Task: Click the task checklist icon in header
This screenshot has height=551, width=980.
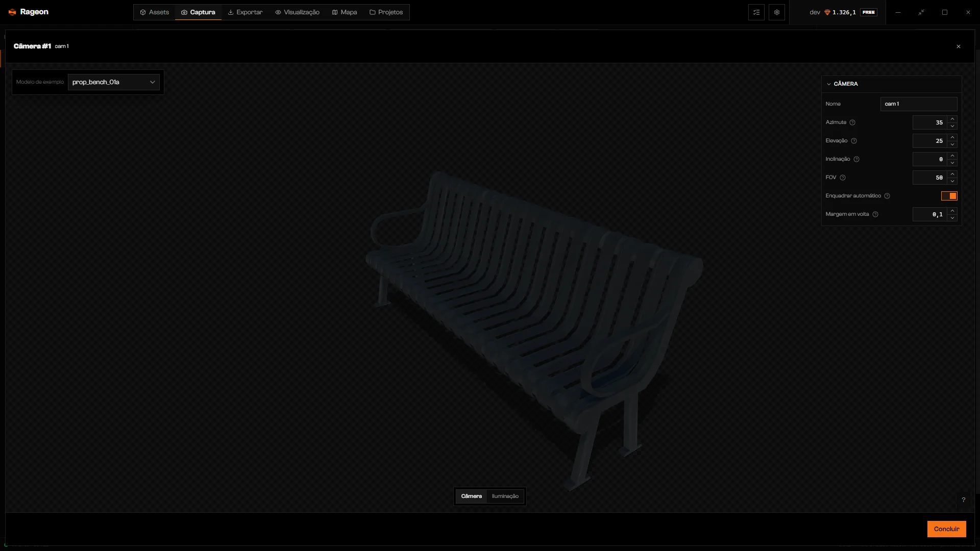Action: [756, 12]
